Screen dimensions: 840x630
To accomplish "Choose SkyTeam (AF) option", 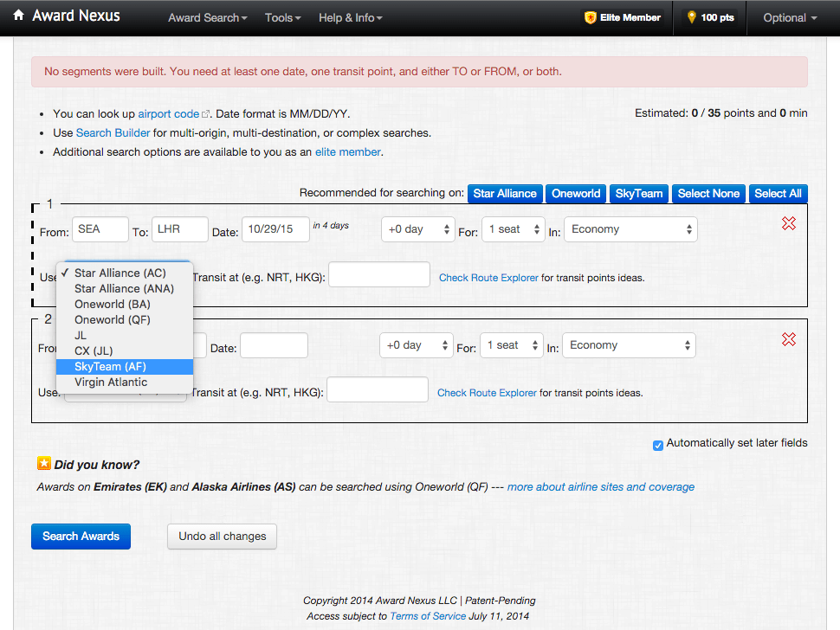I will click(x=125, y=367).
